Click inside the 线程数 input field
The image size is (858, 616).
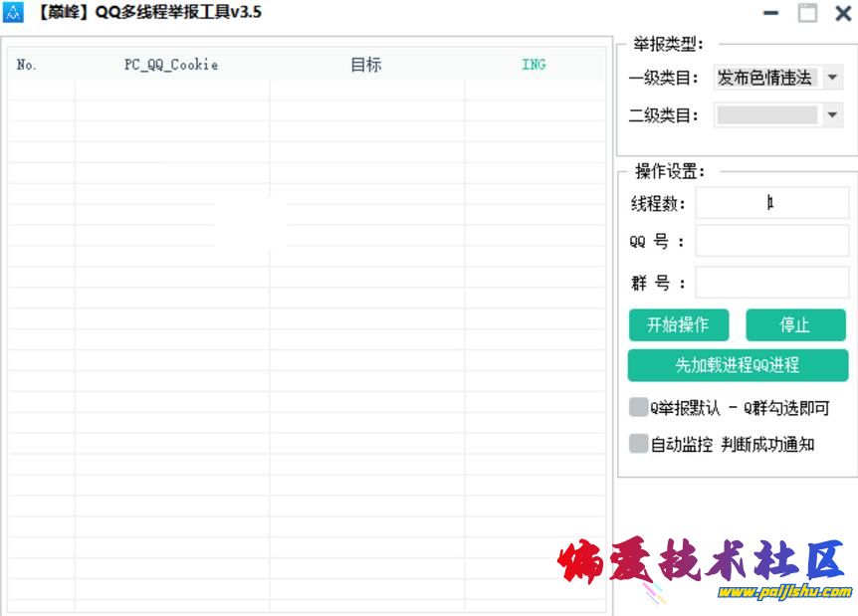[x=773, y=202]
